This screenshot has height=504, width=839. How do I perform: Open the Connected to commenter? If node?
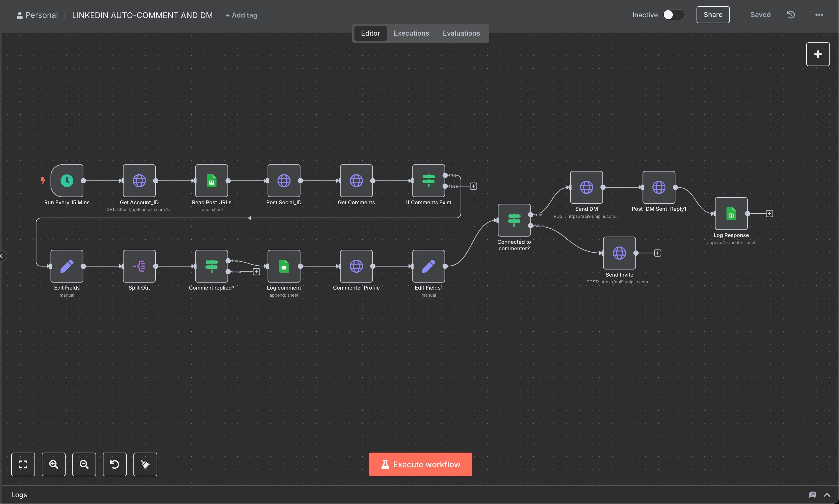(514, 220)
